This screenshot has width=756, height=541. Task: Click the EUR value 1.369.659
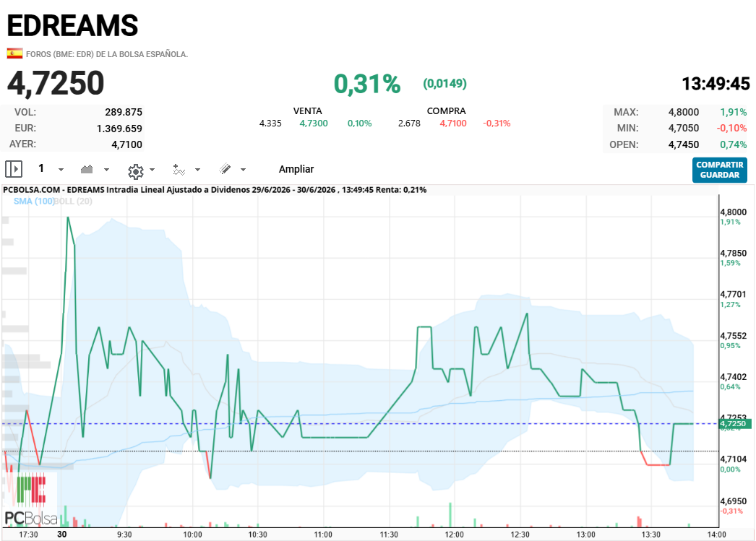(119, 129)
